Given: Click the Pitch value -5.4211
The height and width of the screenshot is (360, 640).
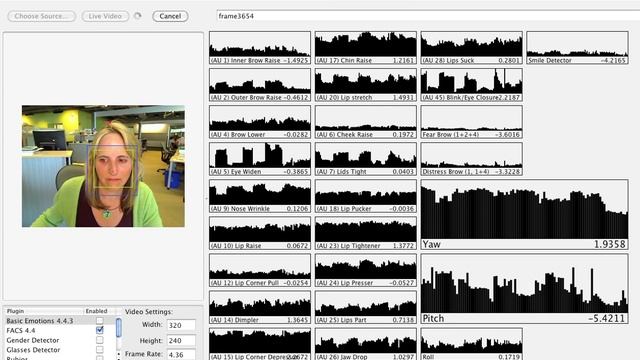Looking at the screenshot, I should click(607, 318).
